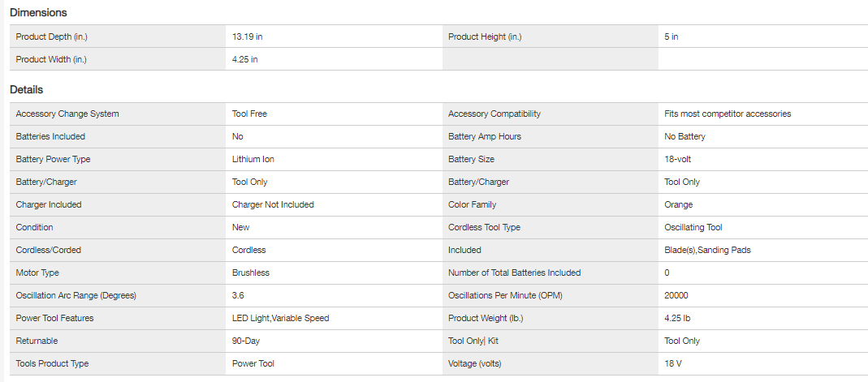Click the Dimensions section heading

tap(38, 13)
